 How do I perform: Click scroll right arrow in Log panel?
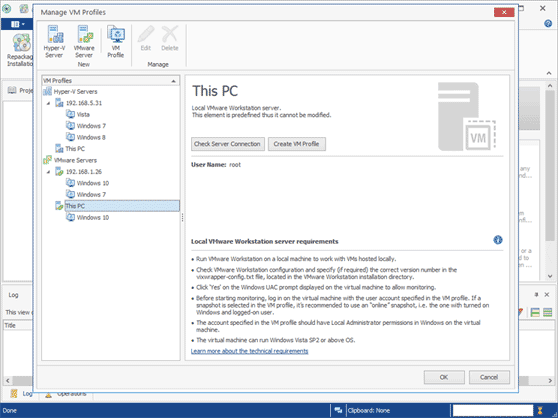pos(550,381)
